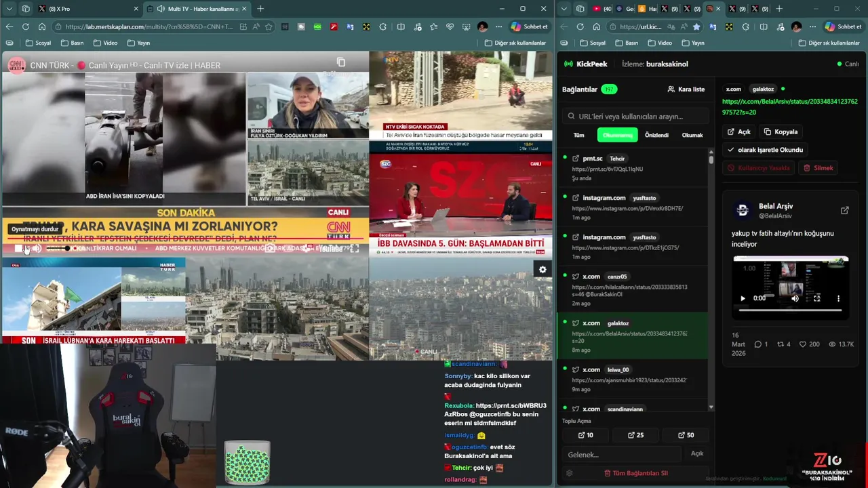The image size is (868, 488).
Task: Click the galaktoz username tag in list
Action: (x=618, y=323)
